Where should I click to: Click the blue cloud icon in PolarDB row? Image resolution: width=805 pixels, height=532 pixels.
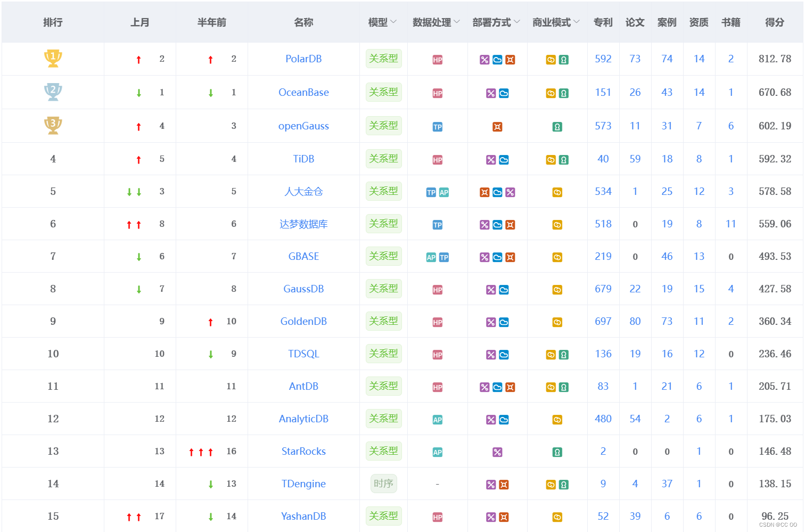[497, 60]
